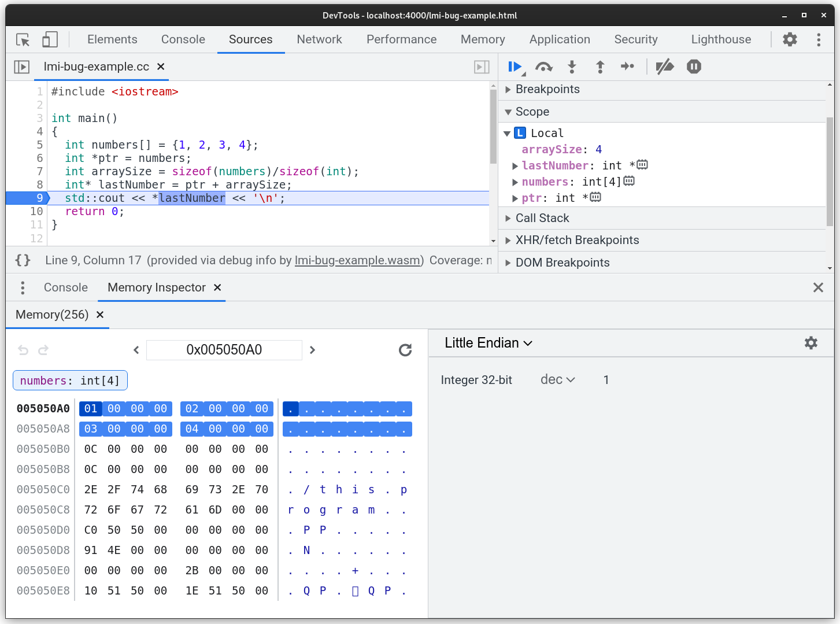Change the dec number format dropdown
The width and height of the screenshot is (840, 624).
tap(557, 379)
